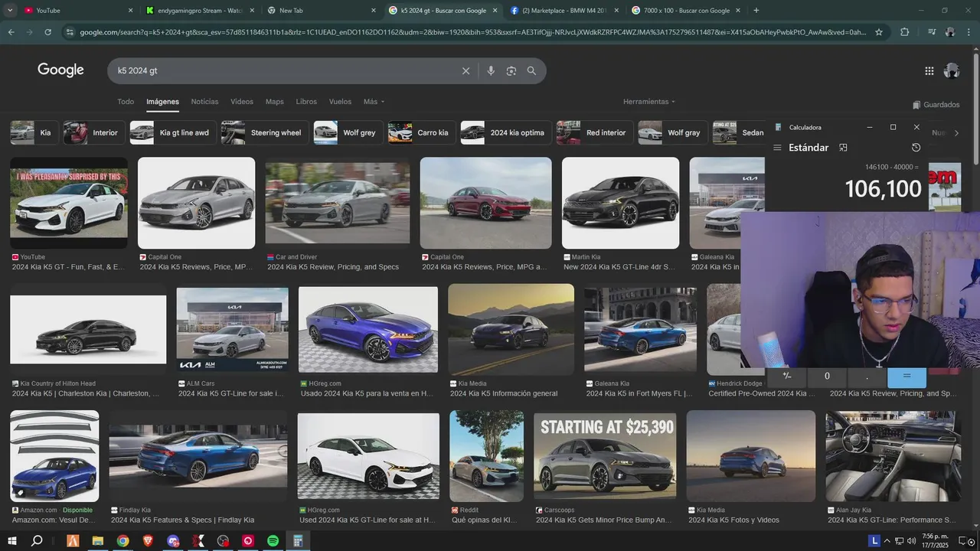Open Chrome three-dot menu
Viewport: 980px width, 551px height.
click(x=969, y=32)
